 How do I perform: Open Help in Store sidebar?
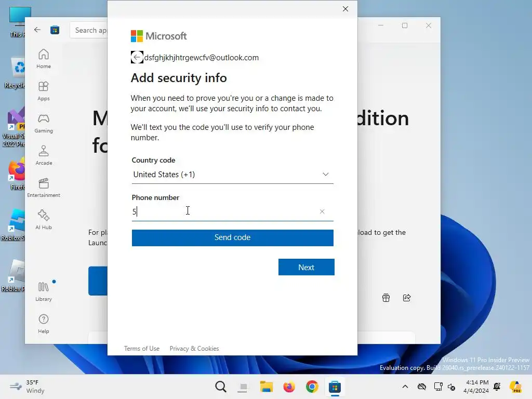point(44,324)
